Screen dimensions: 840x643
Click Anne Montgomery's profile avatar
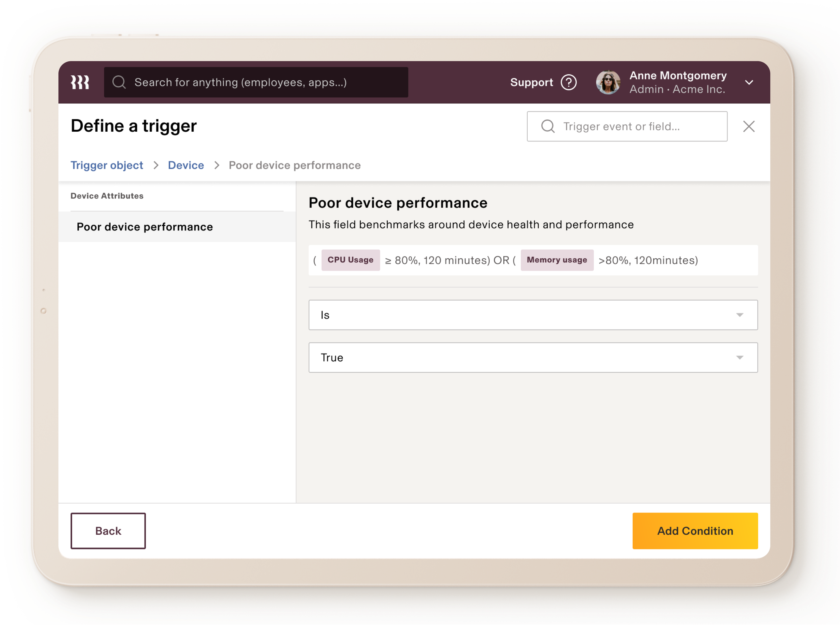tap(608, 82)
